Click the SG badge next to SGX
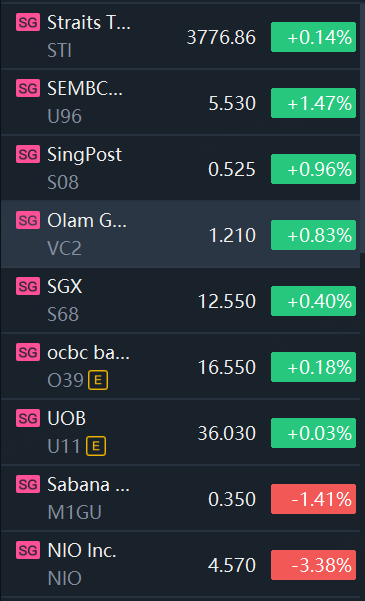365x601 pixels. pos(28,286)
